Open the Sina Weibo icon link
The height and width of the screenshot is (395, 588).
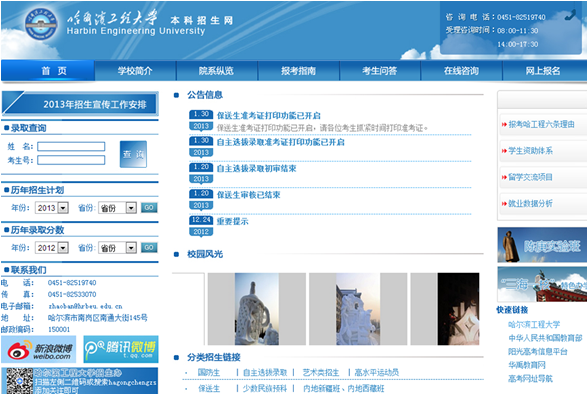[x=39, y=349]
